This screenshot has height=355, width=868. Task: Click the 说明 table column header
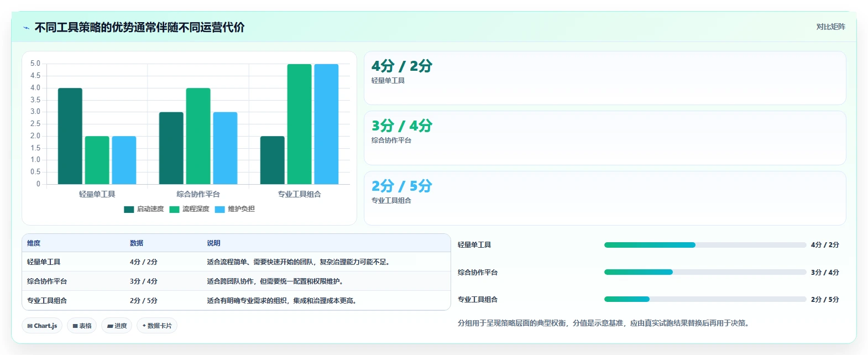213,243
